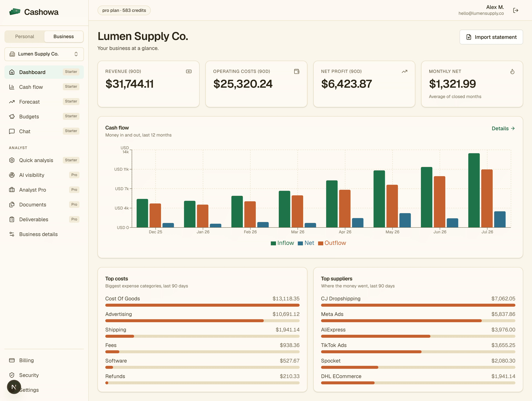Navigate to Settings in the sidebar

click(44, 390)
